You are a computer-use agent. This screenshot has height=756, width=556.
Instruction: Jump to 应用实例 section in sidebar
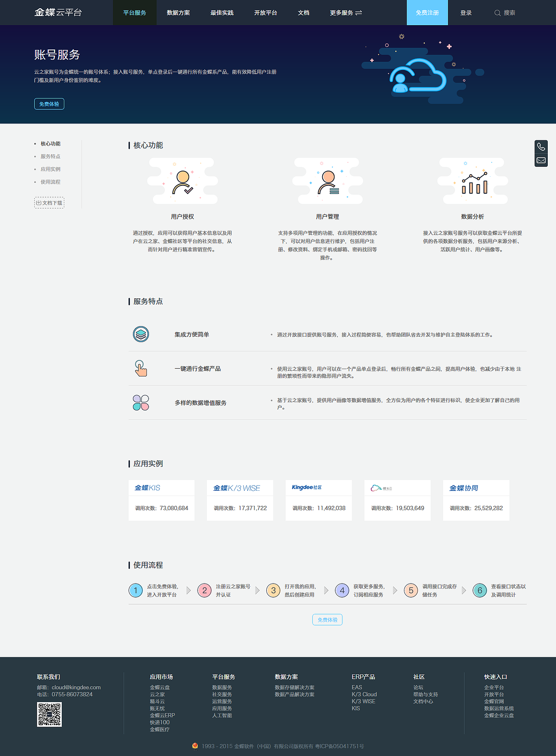[x=50, y=169]
